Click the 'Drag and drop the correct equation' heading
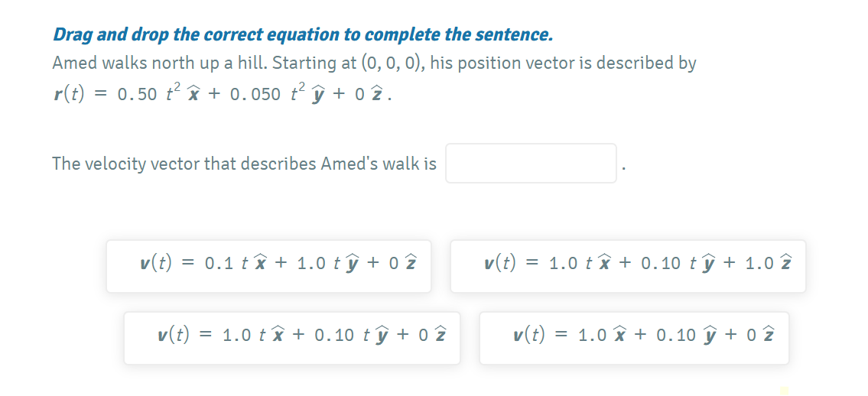 [x=302, y=34]
